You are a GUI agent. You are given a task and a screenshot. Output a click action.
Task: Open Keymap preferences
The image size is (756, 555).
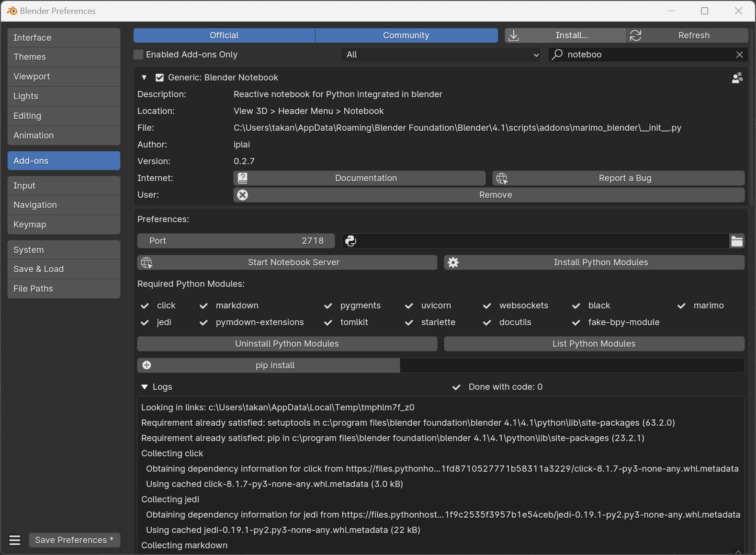[64, 225]
